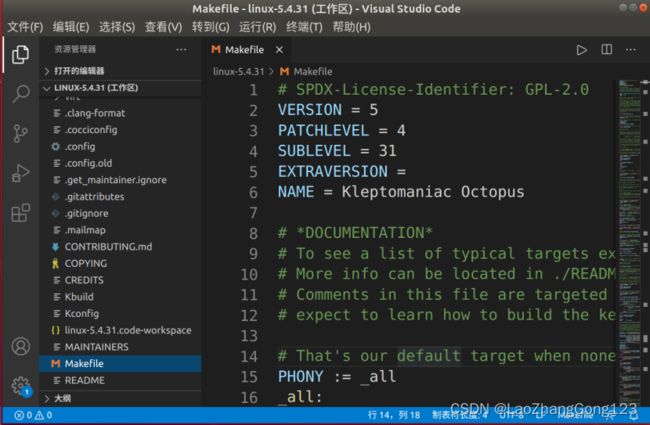This screenshot has height=425, width=650.
Task: Open the Explorer view in activity bar
Action: tap(20, 55)
